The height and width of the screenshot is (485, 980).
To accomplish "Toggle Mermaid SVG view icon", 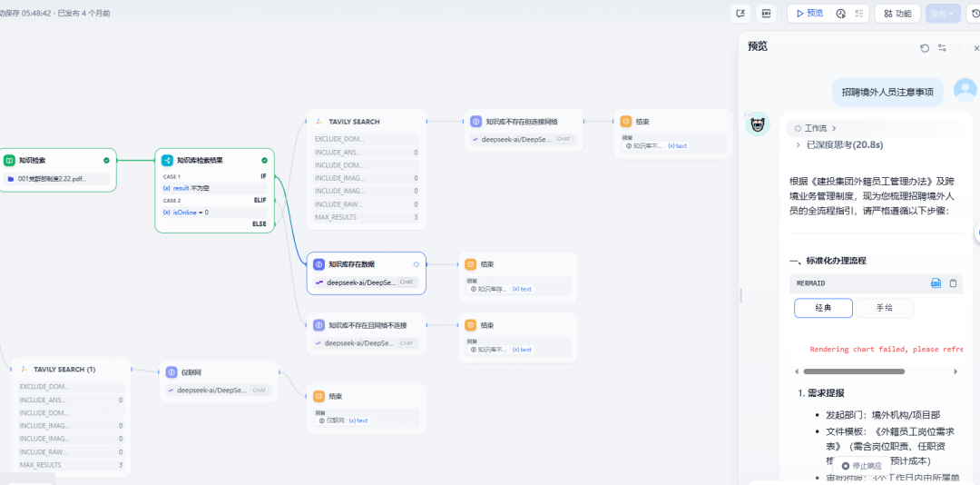I will point(936,283).
